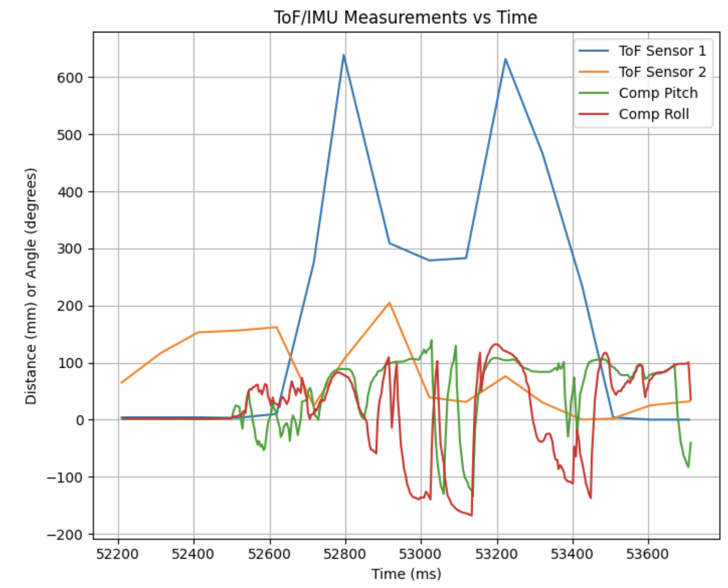Click the orange line swatch in legend

tap(594, 72)
